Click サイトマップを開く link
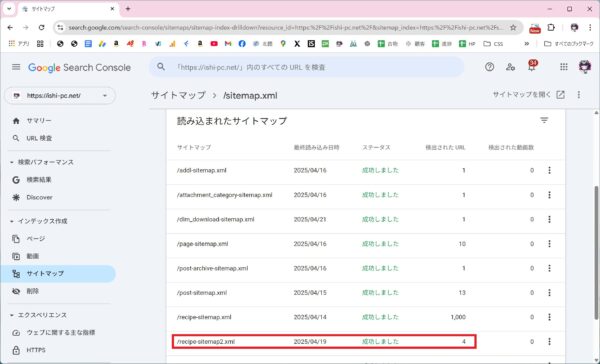Screen dimensions: 600x364 [x=528, y=95]
